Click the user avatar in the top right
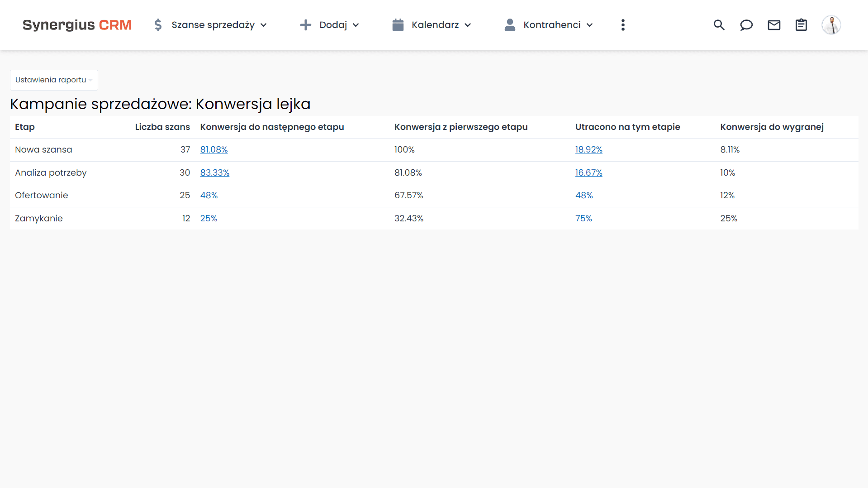868x488 pixels. click(x=831, y=25)
